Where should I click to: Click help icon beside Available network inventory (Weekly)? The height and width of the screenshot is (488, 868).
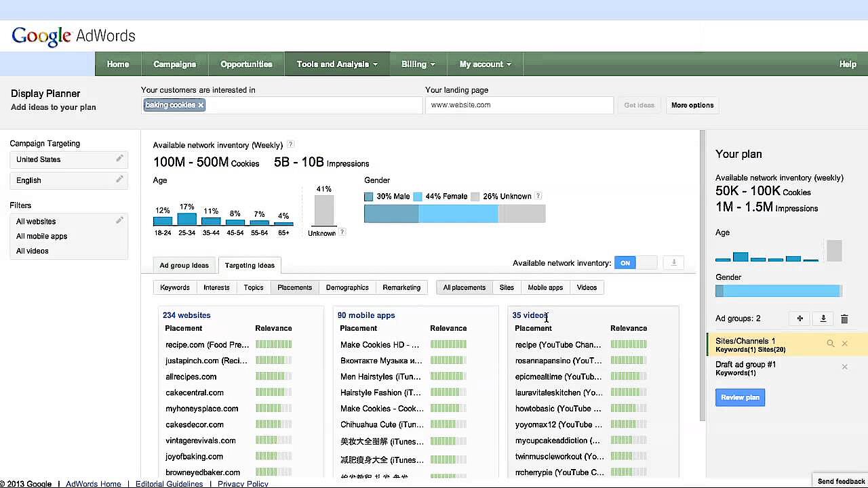pos(290,144)
